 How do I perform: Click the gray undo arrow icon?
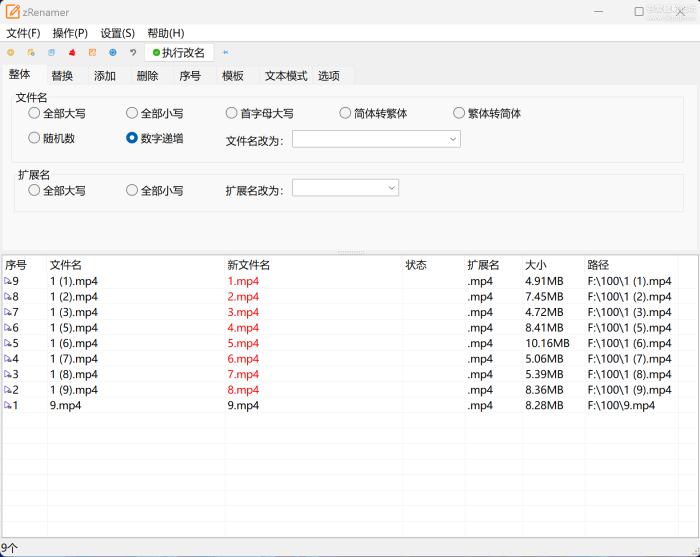click(133, 53)
